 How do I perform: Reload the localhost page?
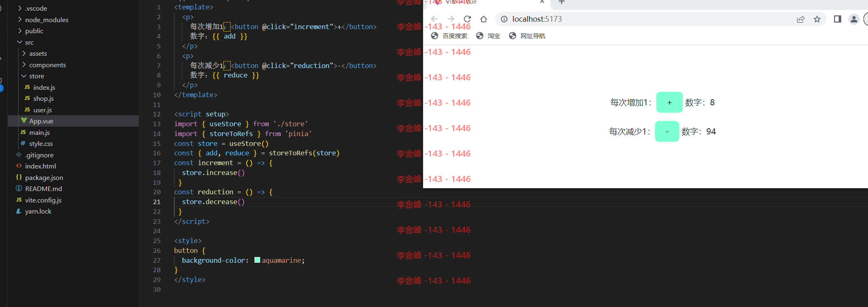pyautogui.click(x=467, y=19)
